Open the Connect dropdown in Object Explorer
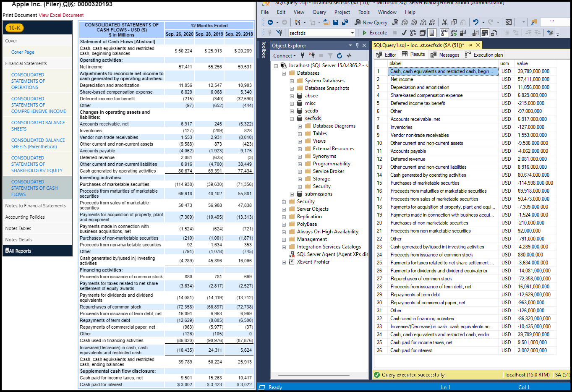This screenshot has height=392, width=572. click(285, 55)
